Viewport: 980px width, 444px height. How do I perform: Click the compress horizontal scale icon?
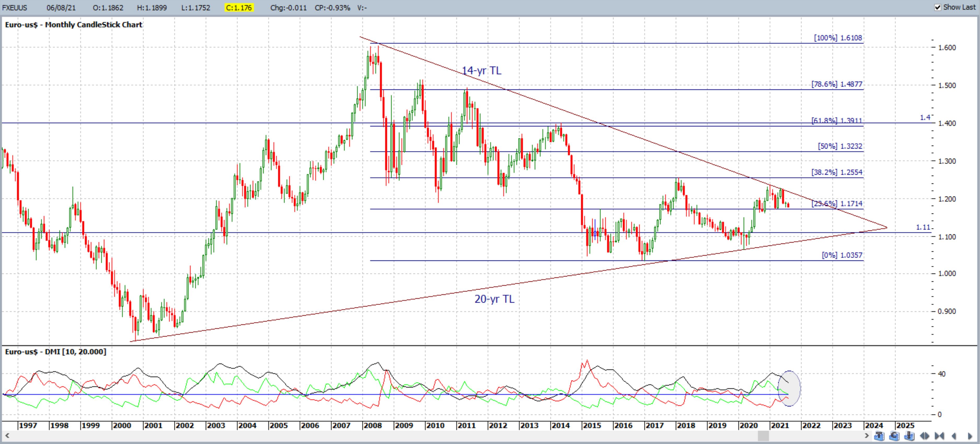[940, 436]
